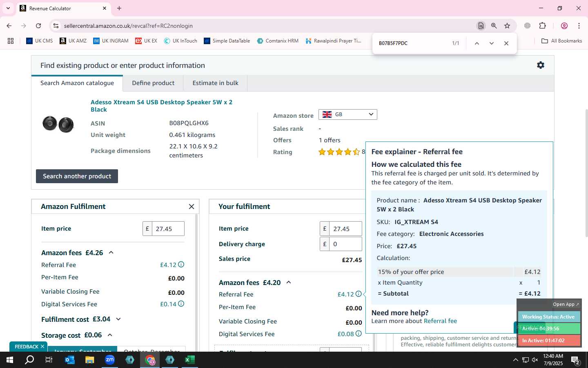Collapse Storage cost £0.06 section
This screenshot has height=368, width=588.
pyautogui.click(x=110, y=335)
